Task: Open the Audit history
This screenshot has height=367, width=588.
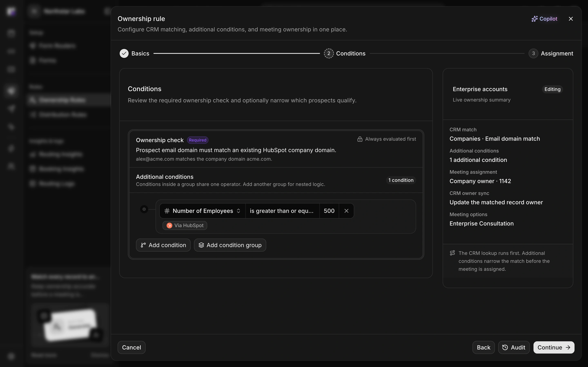Action: (x=514, y=347)
